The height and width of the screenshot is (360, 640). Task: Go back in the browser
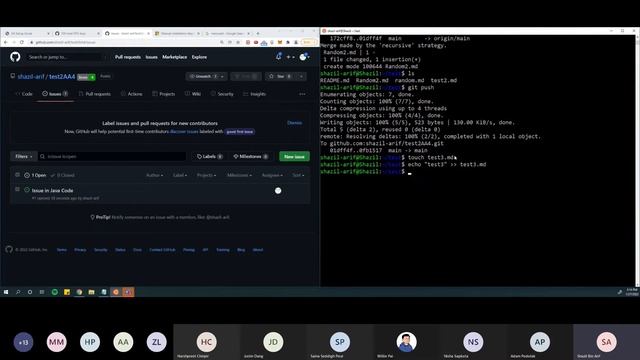6,42
